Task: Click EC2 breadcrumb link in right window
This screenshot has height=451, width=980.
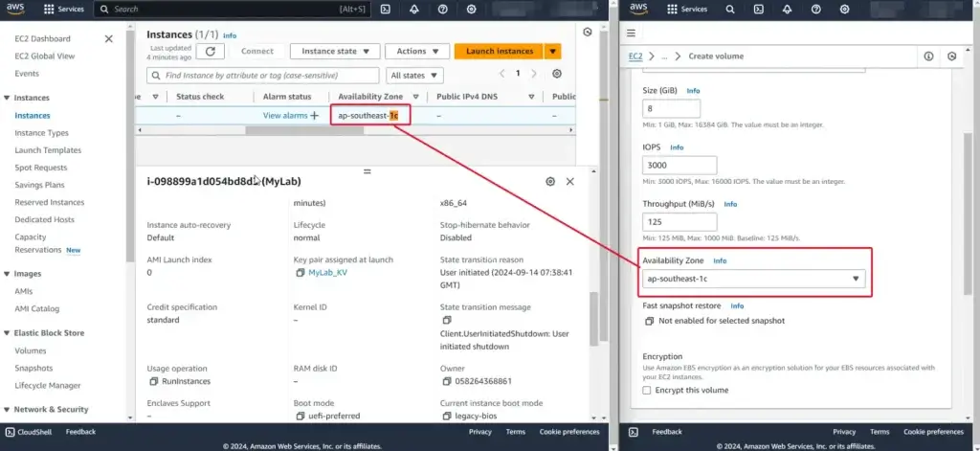Action: point(635,56)
